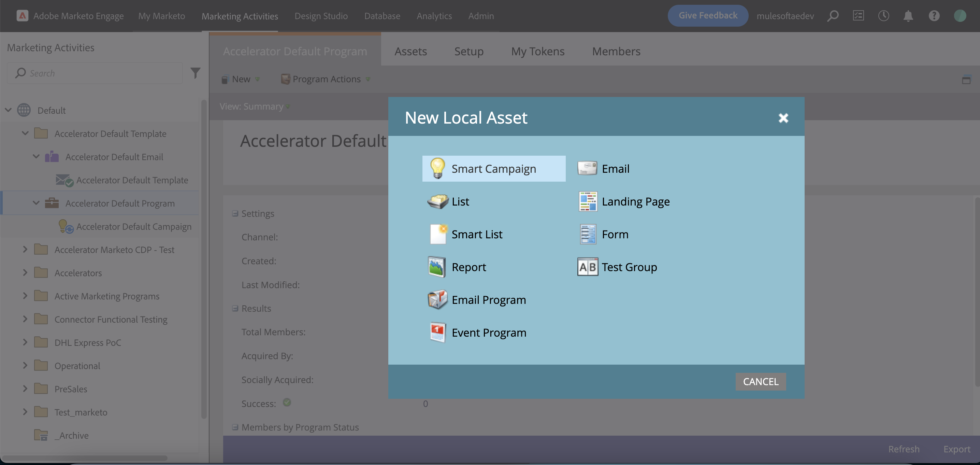Image resolution: width=980 pixels, height=465 pixels.
Task: Pick the Smart List asset icon
Action: pos(438,234)
